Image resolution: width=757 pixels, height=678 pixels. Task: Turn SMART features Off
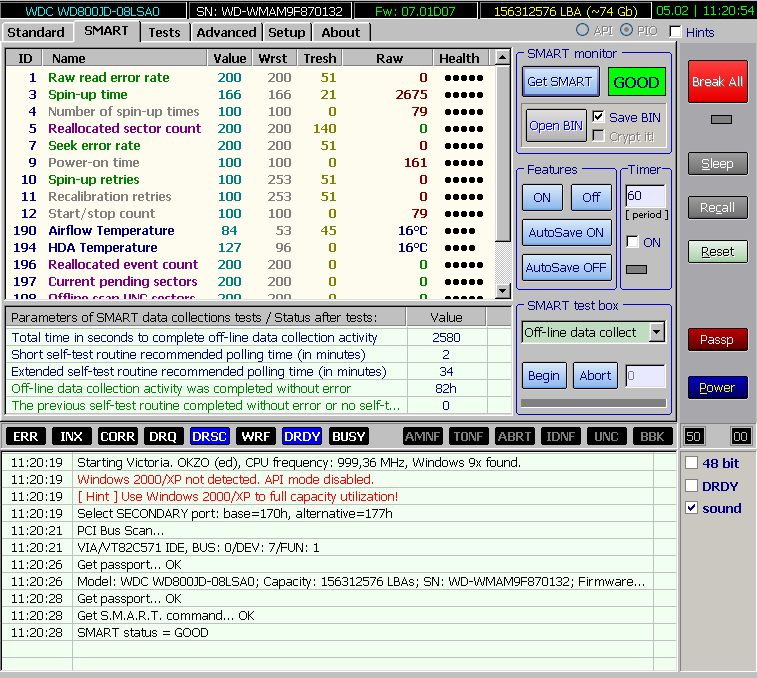coord(591,197)
